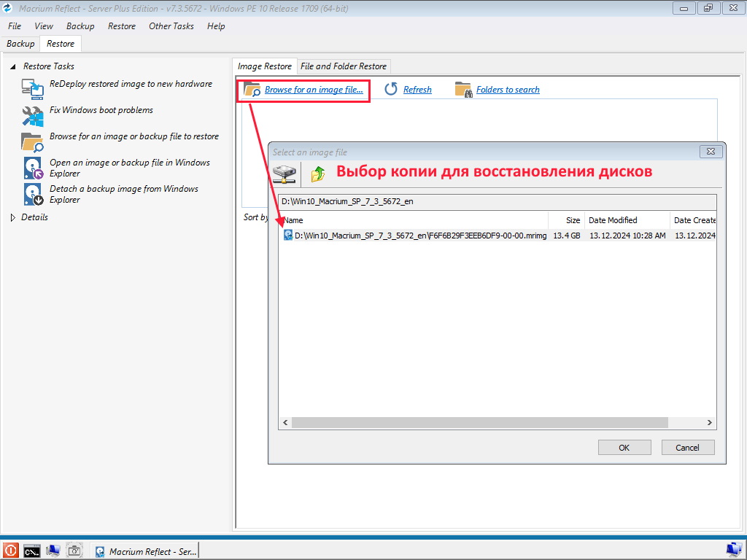The height and width of the screenshot is (560, 747).
Task: Click the Macrium Reflect logo in title bar
Action: (7, 8)
